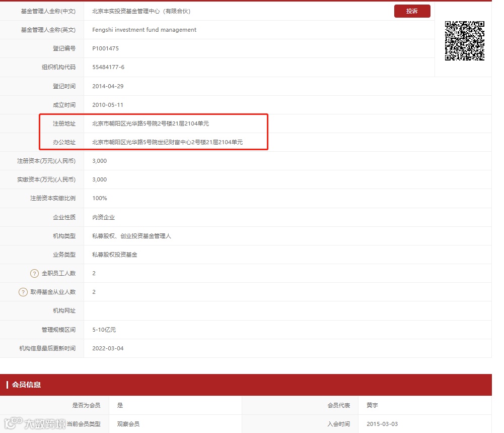504x433 pixels.
Task: Click the help icon beside 取得基金从业人数
Action: [x=23, y=292]
